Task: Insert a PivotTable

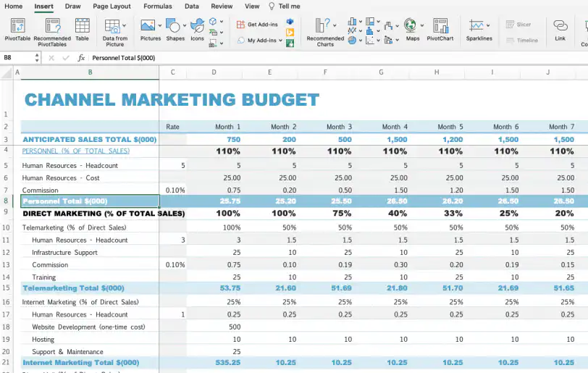Action: coord(17,29)
